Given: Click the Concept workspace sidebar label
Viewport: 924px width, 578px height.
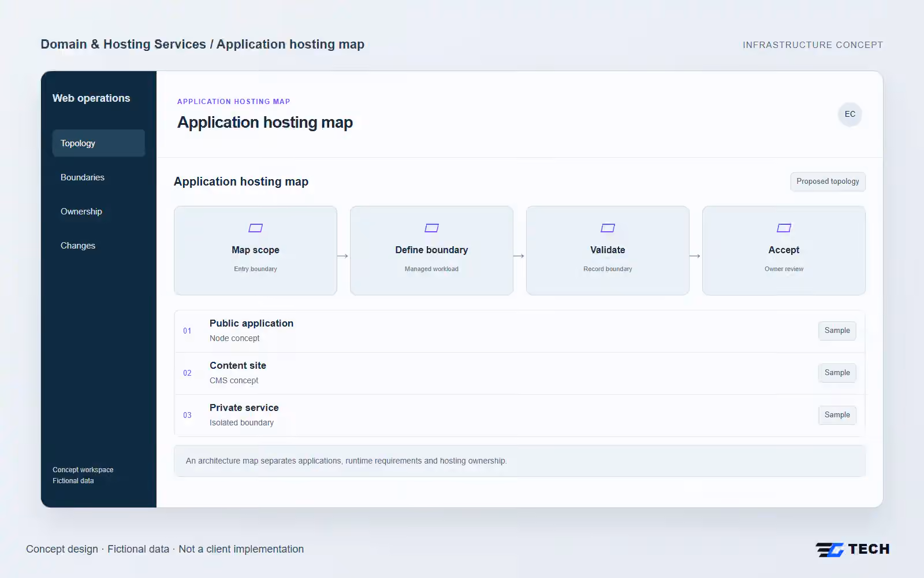Looking at the screenshot, I should pyautogui.click(x=83, y=470).
